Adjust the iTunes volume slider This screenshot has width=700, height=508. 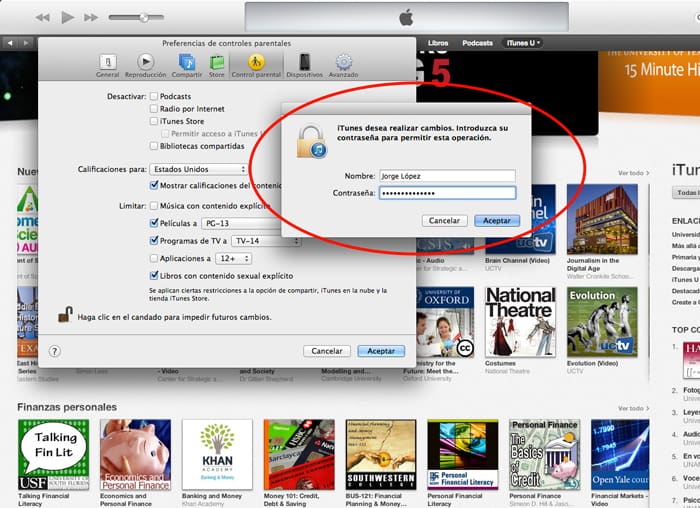click(x=136, y=17)
